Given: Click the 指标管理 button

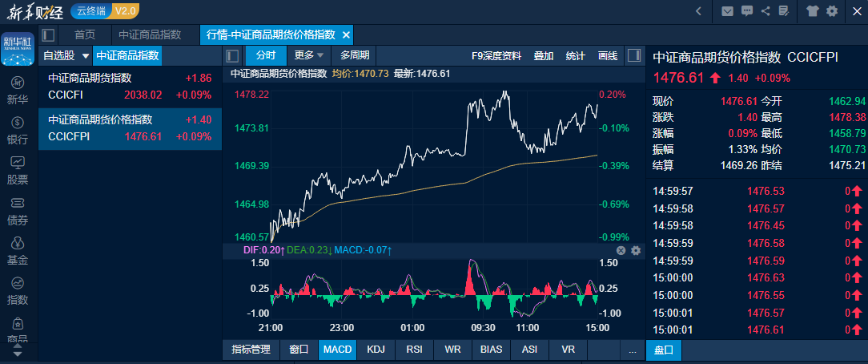Looking at the screenshot, I should 251,350.
